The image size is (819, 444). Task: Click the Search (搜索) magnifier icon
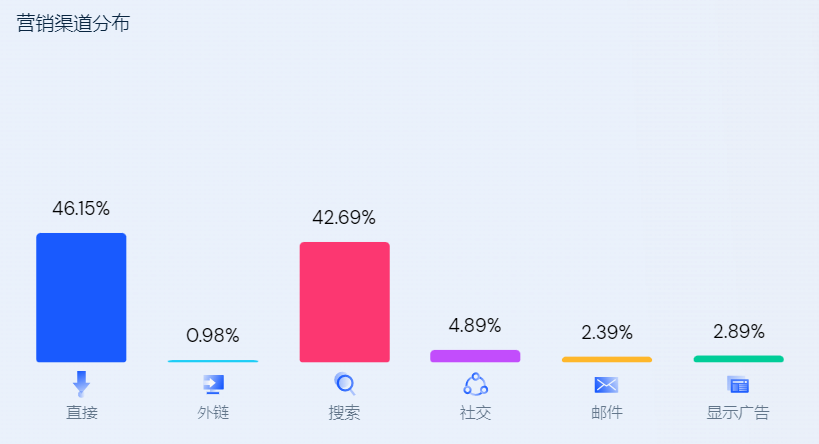click(345, 384)
